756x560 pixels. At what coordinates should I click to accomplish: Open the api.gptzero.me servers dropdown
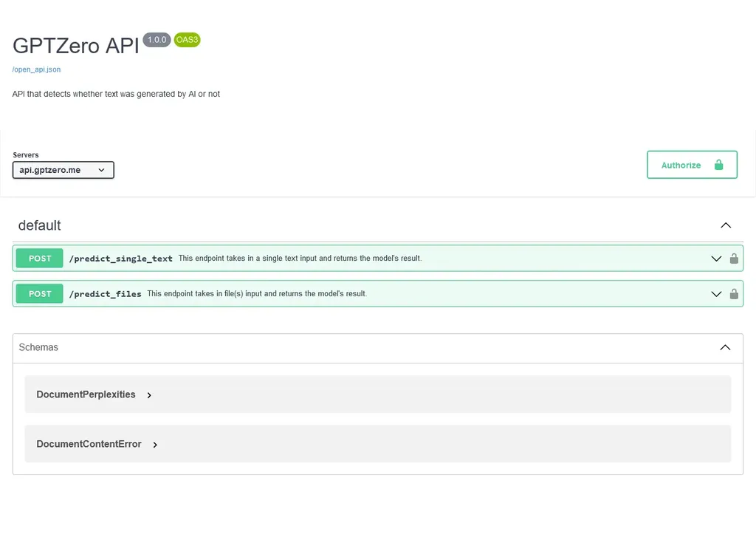tap(63, 170)
